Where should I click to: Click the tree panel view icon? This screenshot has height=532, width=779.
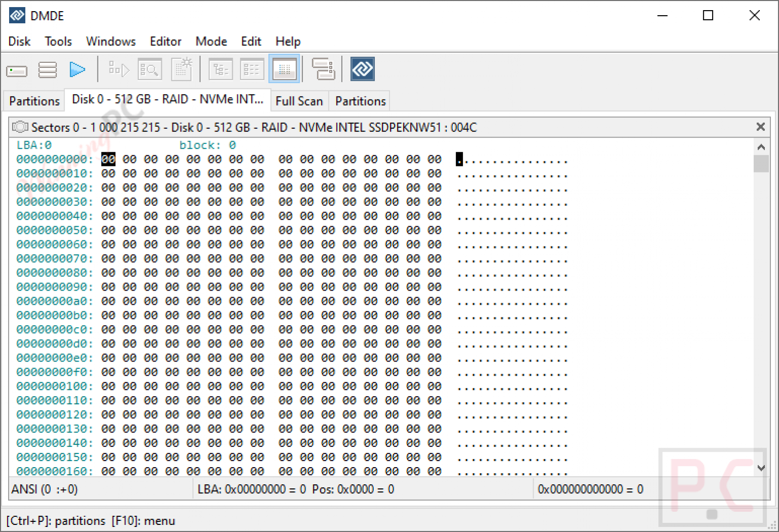click(x=221, y=69)
